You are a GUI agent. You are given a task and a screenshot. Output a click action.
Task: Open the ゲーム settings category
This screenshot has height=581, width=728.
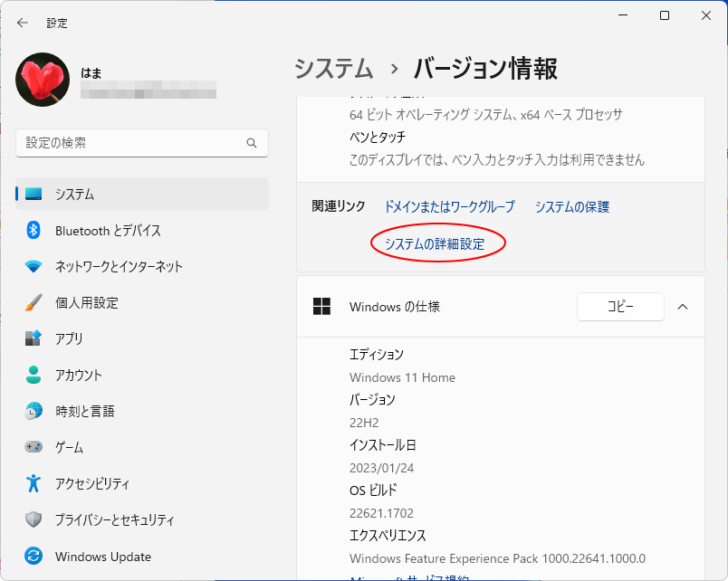click(x=142, y=447)
